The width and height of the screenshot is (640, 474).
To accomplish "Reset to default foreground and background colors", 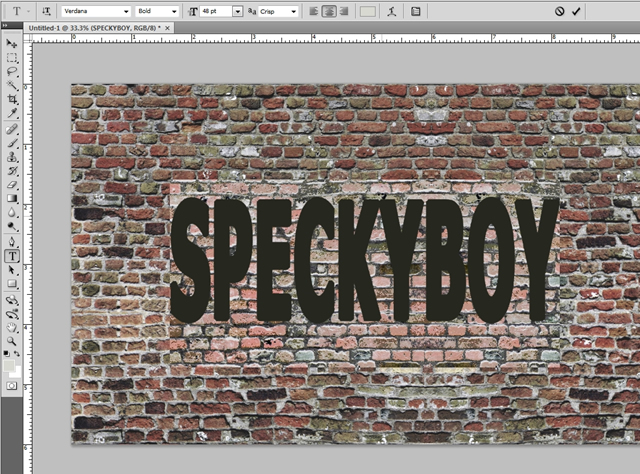I will (7, 353).
